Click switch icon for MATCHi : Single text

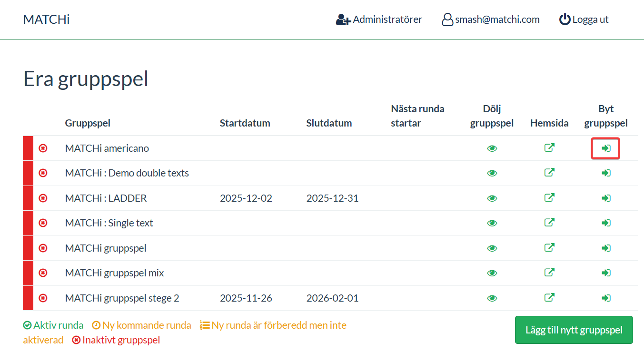click(x=605, y=223)
